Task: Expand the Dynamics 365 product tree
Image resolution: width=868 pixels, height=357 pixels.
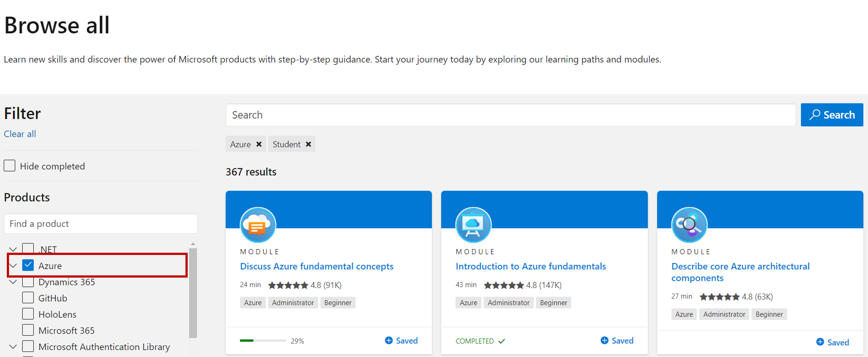Action: coord(13,282)
